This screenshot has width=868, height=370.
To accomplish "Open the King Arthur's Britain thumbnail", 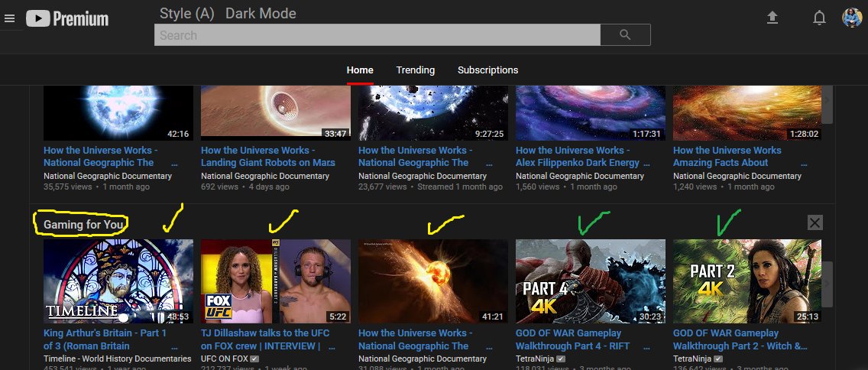I will pos(118,281).
